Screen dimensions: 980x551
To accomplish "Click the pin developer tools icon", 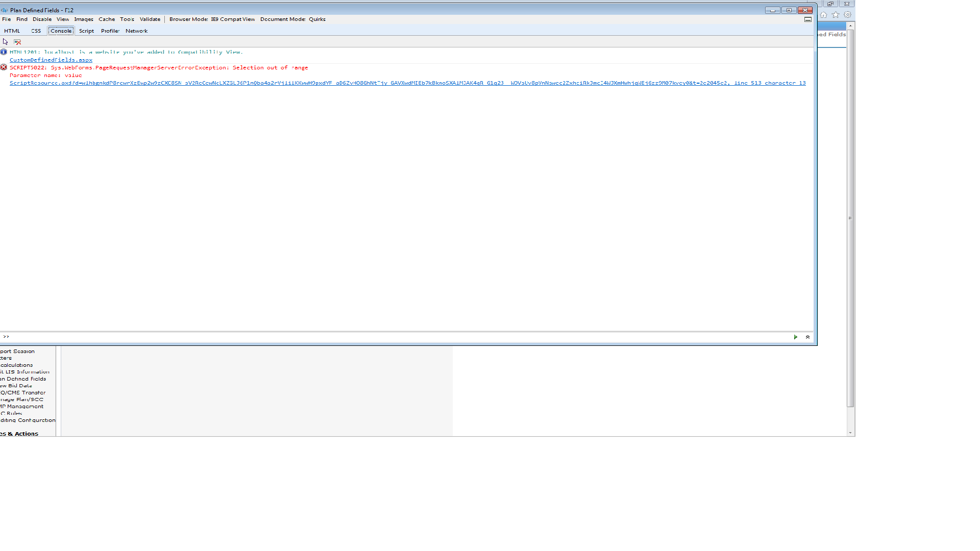I will point(807,19).
